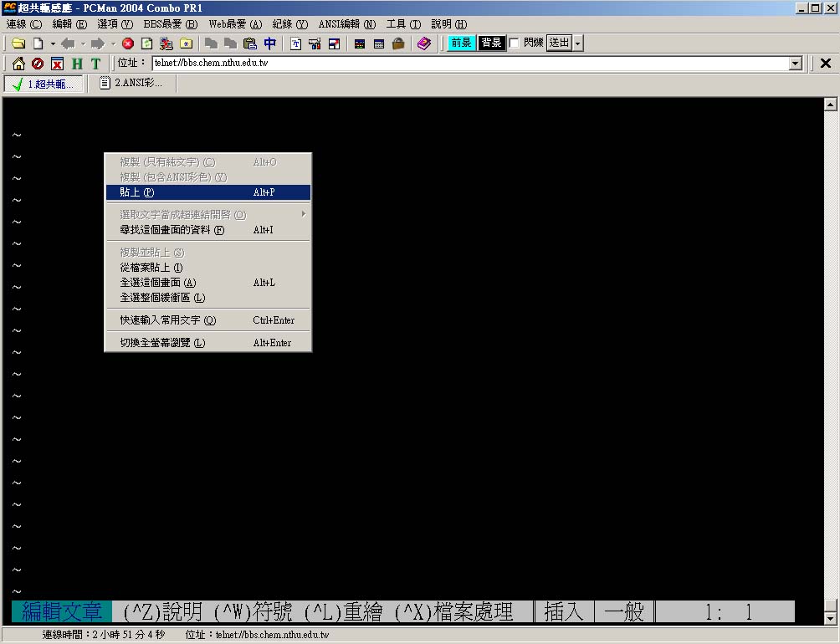Expand the address bar dropdown arrow

796,64
